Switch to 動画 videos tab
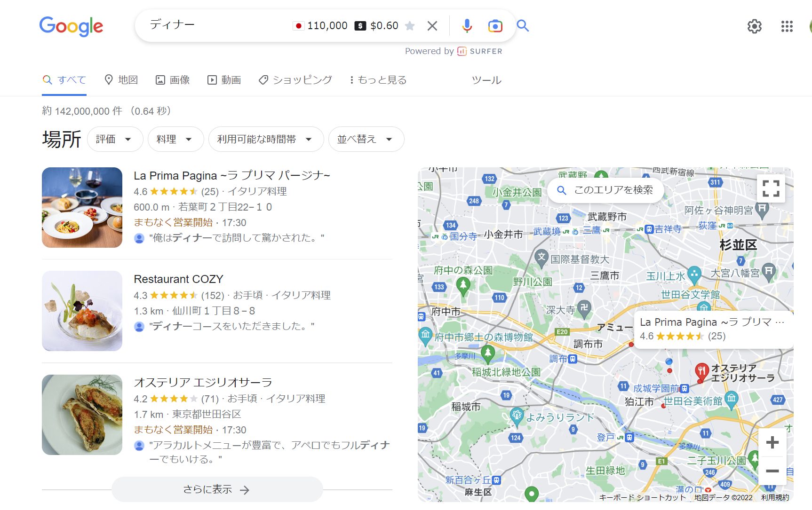Image resolution: width=812 pixels, height=510 pixels. (x=224, y=80)
